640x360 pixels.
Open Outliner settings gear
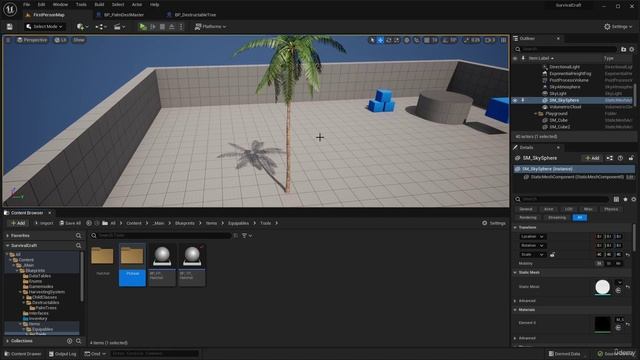click(x=631, y=49)
